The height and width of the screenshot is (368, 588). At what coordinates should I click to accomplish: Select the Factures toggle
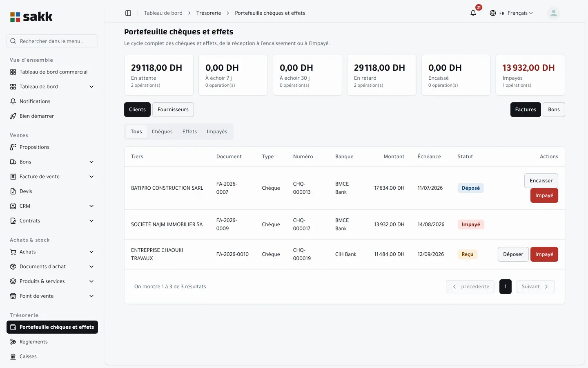(526, 110)
